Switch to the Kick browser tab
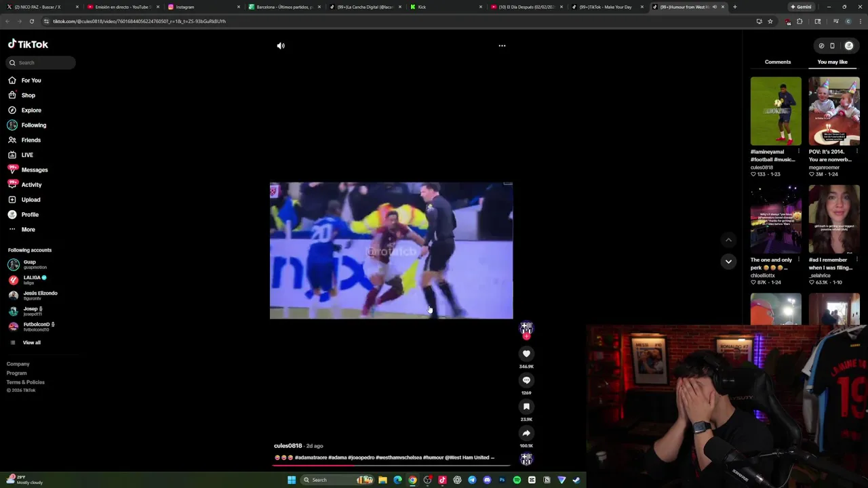This screenshot has height=488, width=868. [446, 7]
